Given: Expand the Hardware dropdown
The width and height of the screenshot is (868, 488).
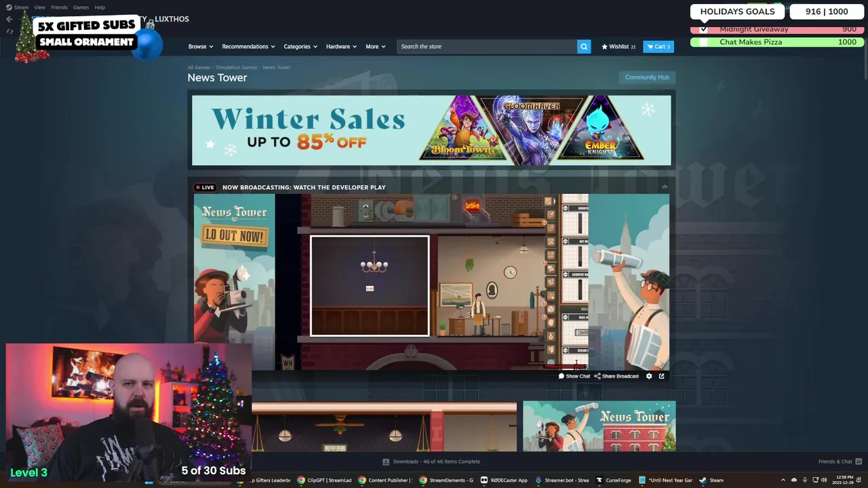Looking at the screenshot, I should pyautogui.click(x=341, y=47).
